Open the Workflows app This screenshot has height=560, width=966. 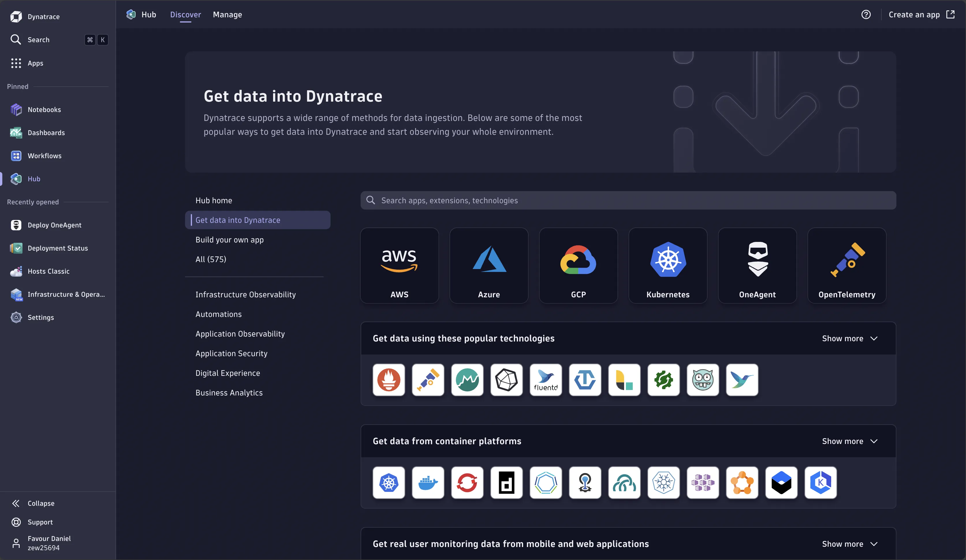44,155
